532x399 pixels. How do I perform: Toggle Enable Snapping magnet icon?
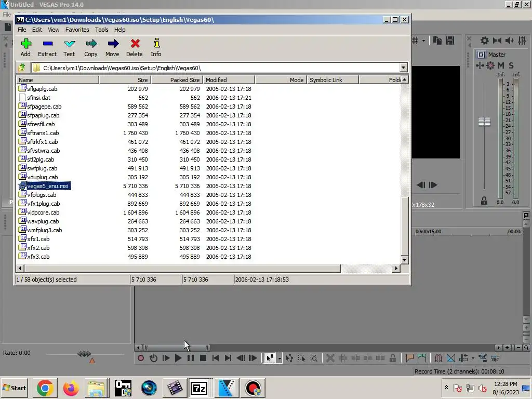pyautogui.click(x=438, y=358)
